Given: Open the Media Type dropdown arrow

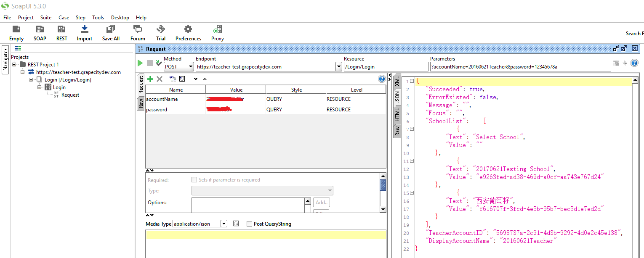Looking at the screenshot, I should [224, 224].
